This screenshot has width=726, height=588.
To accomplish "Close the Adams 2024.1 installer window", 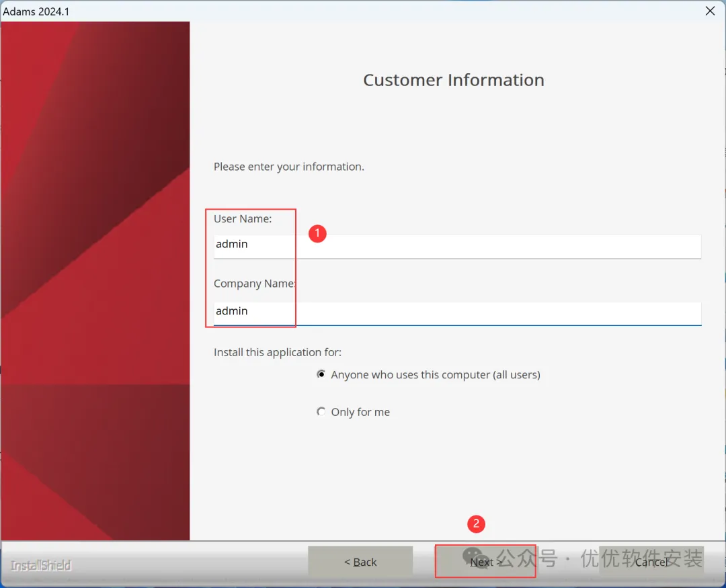I will 710,11.
